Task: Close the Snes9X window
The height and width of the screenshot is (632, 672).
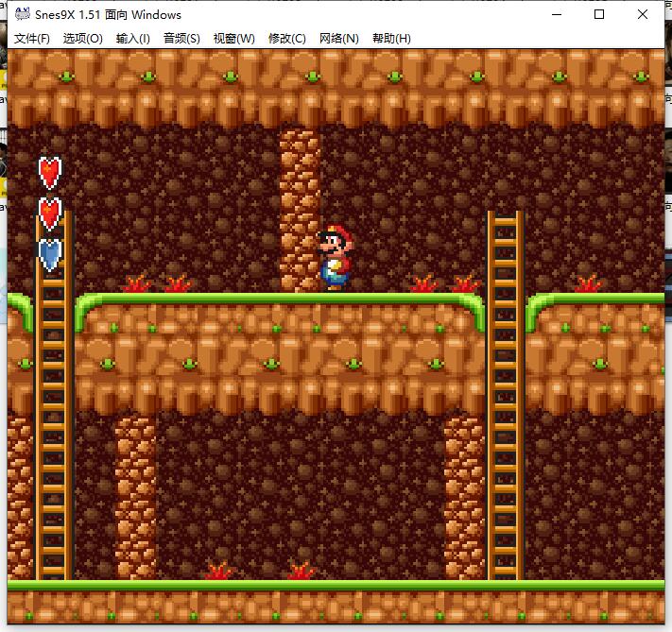Action: [x=643, y=14]
